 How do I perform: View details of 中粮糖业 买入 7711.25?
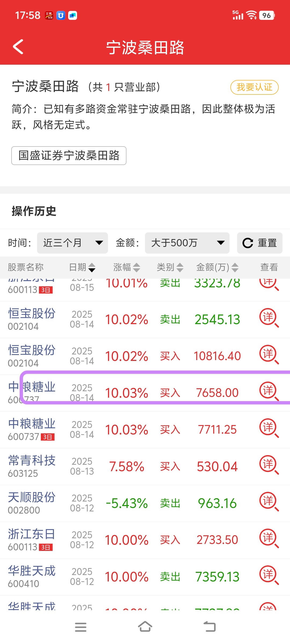[x=269, y=429]
